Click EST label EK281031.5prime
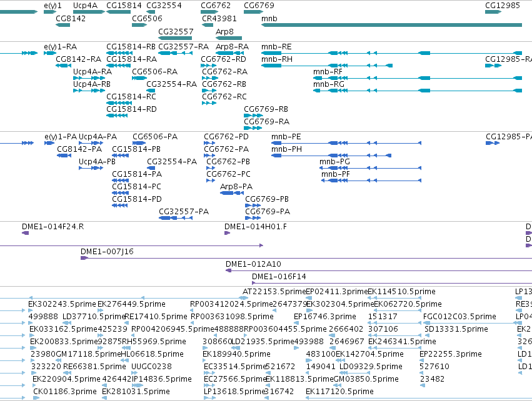This screenshot has height=401, width=532. coord(136,392)
